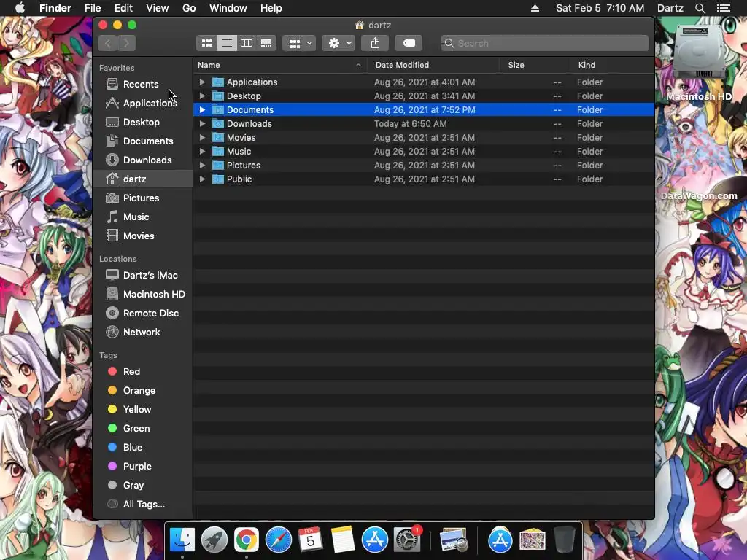Open the File menu
This screenshot has height=560, width=747.
[x=93, y=8]
